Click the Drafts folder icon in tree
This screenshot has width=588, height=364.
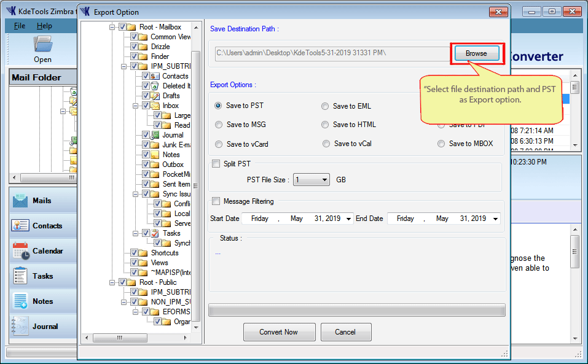coord(155,96)
